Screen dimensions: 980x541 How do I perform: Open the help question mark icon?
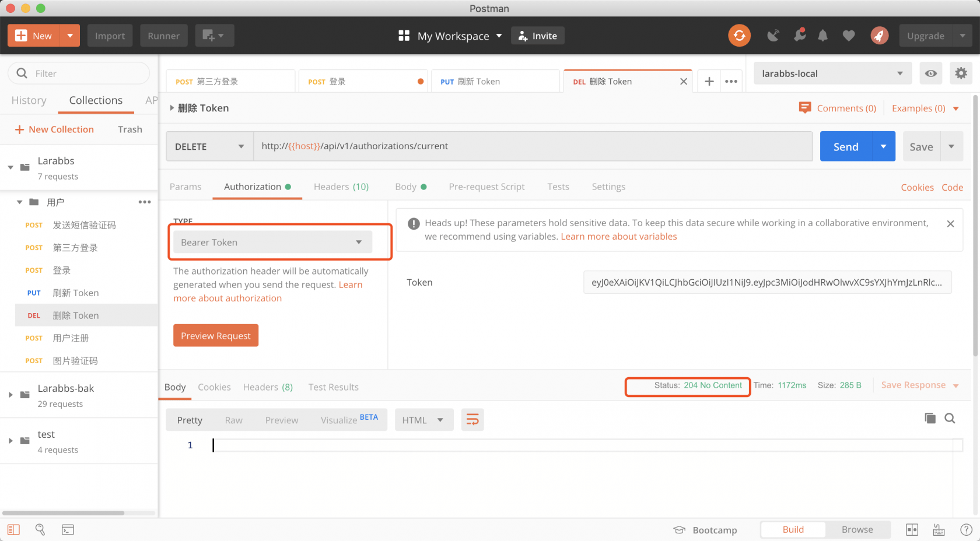pos(966,529)
